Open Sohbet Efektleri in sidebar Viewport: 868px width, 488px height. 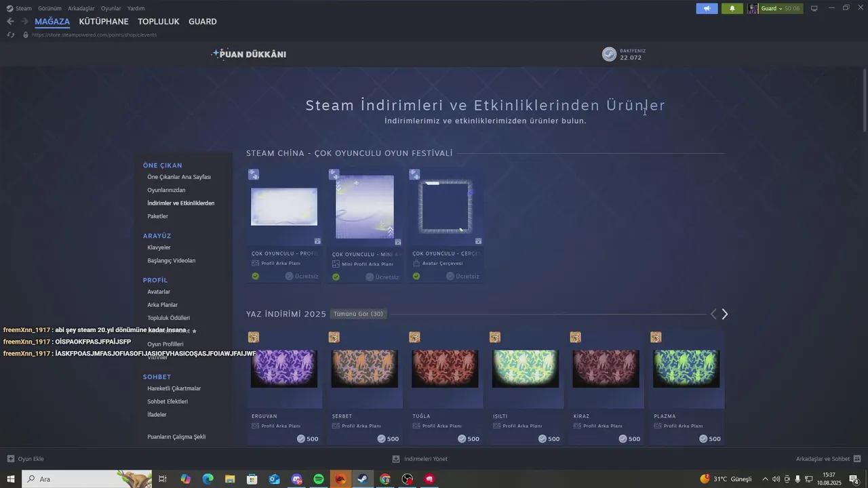point(167,401)
